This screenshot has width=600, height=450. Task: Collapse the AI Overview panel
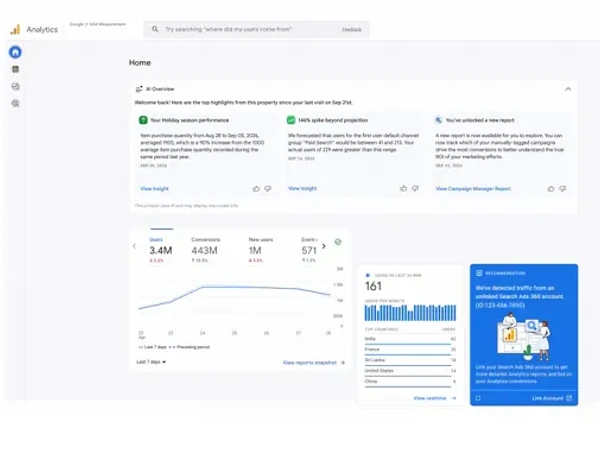568,89
